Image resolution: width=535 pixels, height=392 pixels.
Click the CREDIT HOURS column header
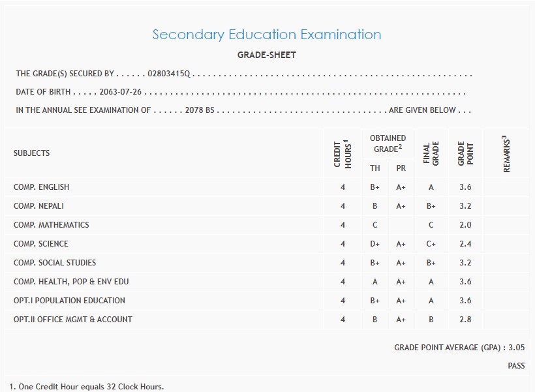click(343, 154)
